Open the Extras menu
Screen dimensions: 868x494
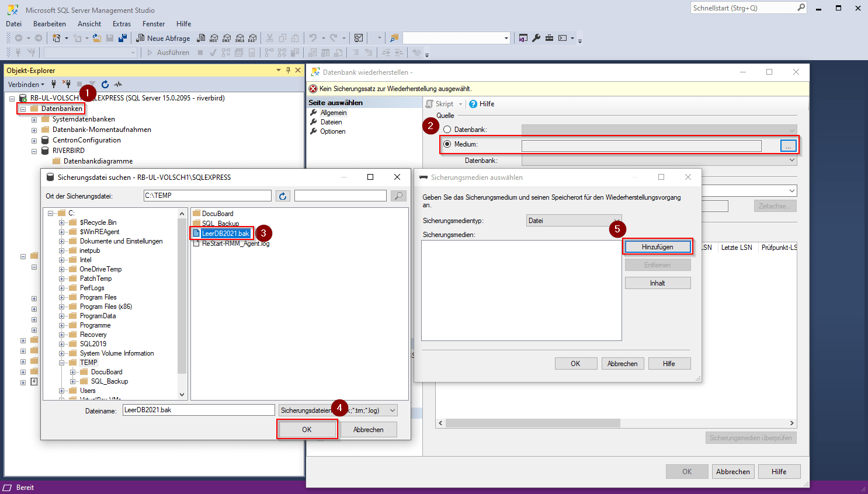(121, 24)
